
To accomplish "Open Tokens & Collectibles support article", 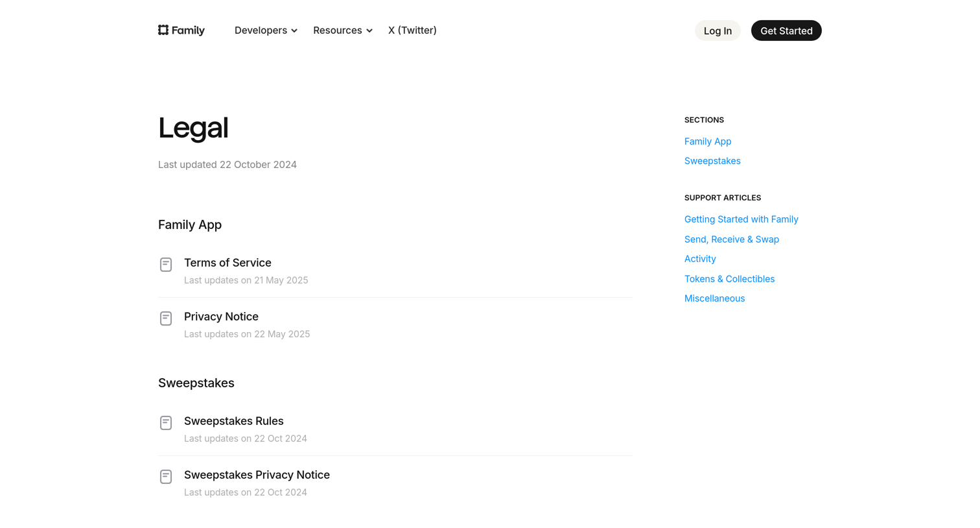I will [x=729, y=279].
